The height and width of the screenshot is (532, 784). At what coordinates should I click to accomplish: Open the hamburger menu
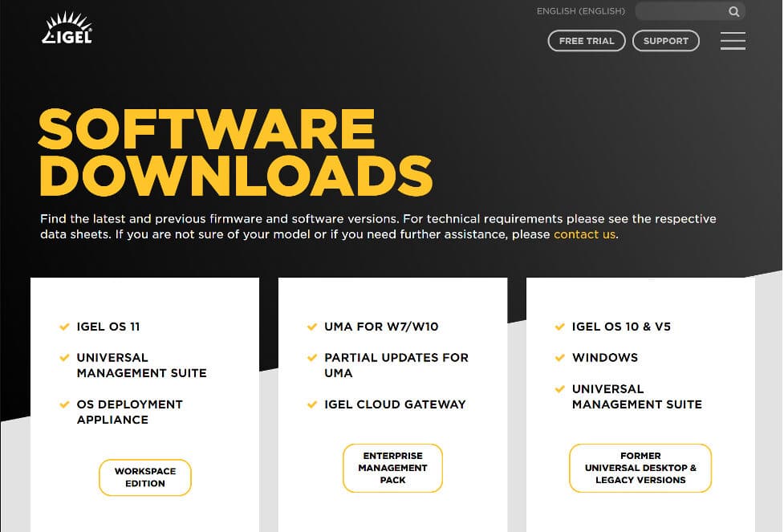[x=733, y=41]
